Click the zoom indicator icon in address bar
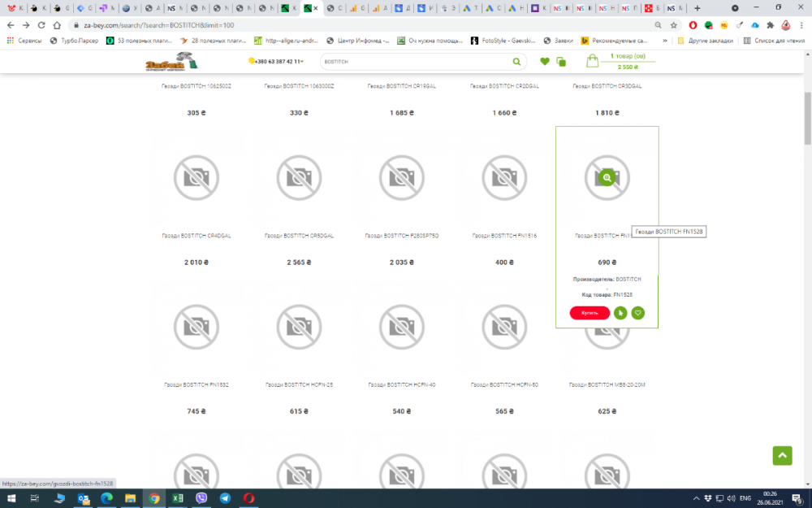 [658, 25]
